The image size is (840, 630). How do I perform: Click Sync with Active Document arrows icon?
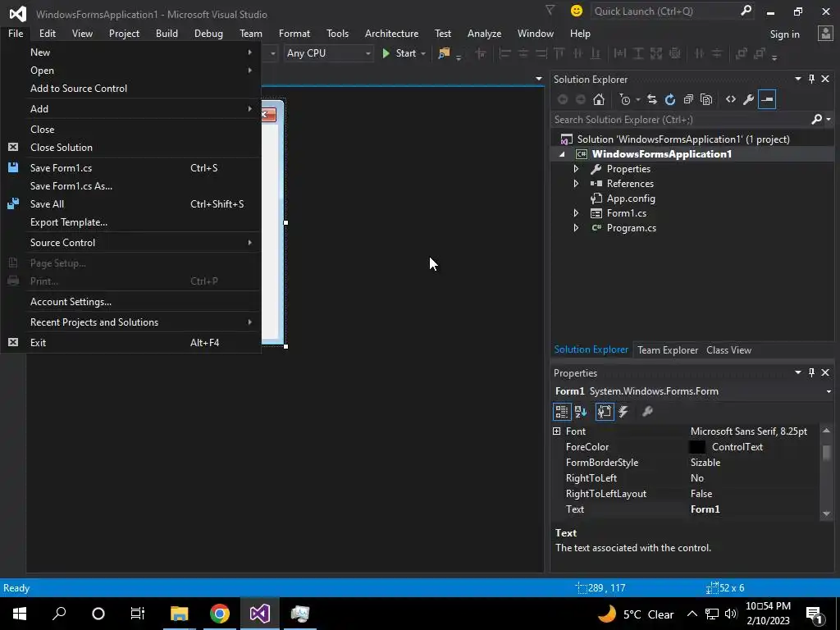coord(652,99)
